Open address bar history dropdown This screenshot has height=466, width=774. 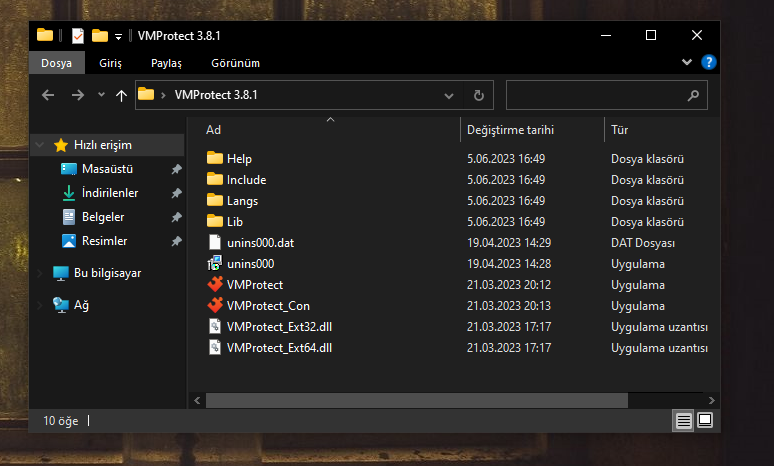click(x=449, y=95)
